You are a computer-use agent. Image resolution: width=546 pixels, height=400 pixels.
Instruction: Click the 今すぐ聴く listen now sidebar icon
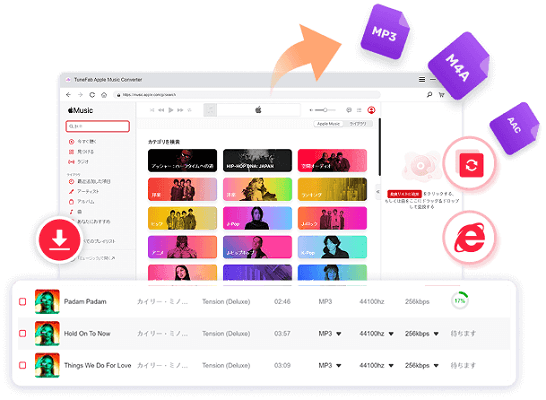tap(71, 141)
